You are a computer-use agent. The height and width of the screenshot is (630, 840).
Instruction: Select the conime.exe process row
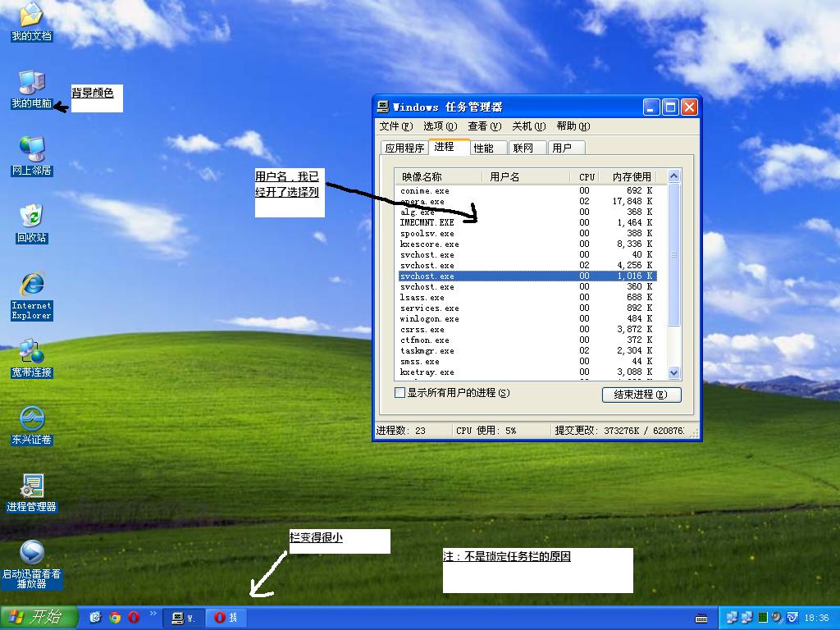tap(527, 190)
